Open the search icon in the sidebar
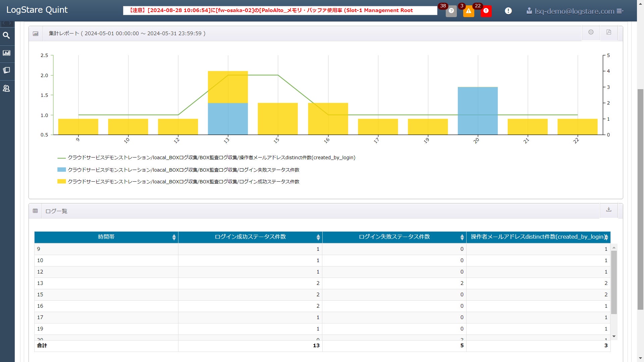The image size is (644, 362). 6,35
